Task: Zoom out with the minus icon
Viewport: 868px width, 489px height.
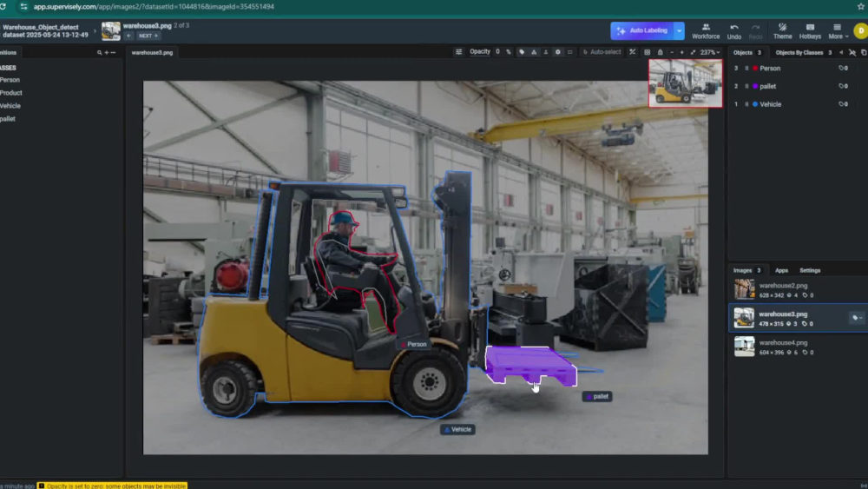Action: point(672,52)
